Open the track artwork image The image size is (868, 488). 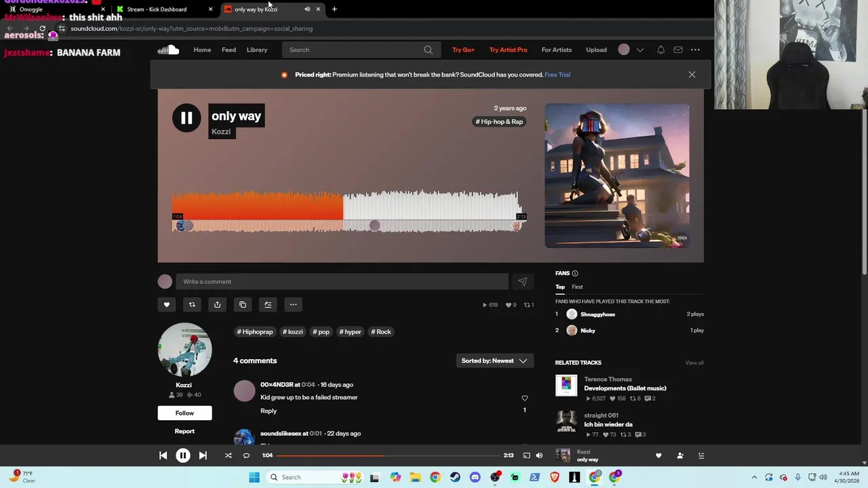pyautogui.click(x=617, y=176)
